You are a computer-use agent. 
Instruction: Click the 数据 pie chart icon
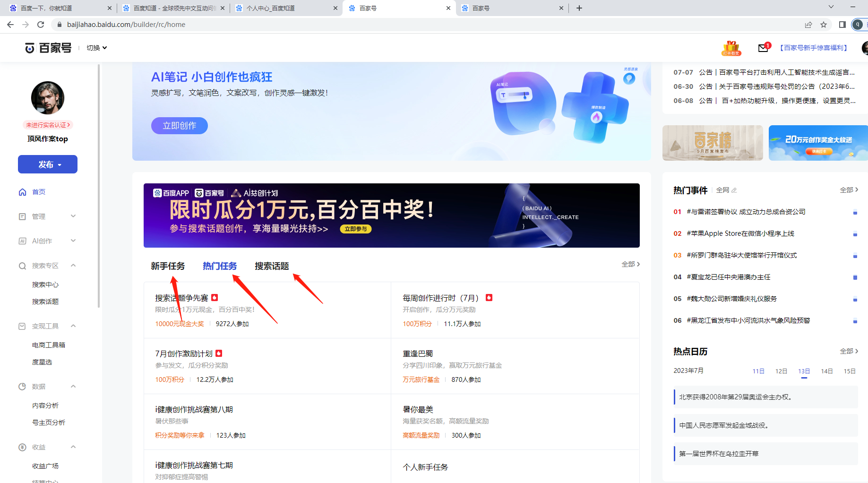pyautogui.click(x=22, y=387)
